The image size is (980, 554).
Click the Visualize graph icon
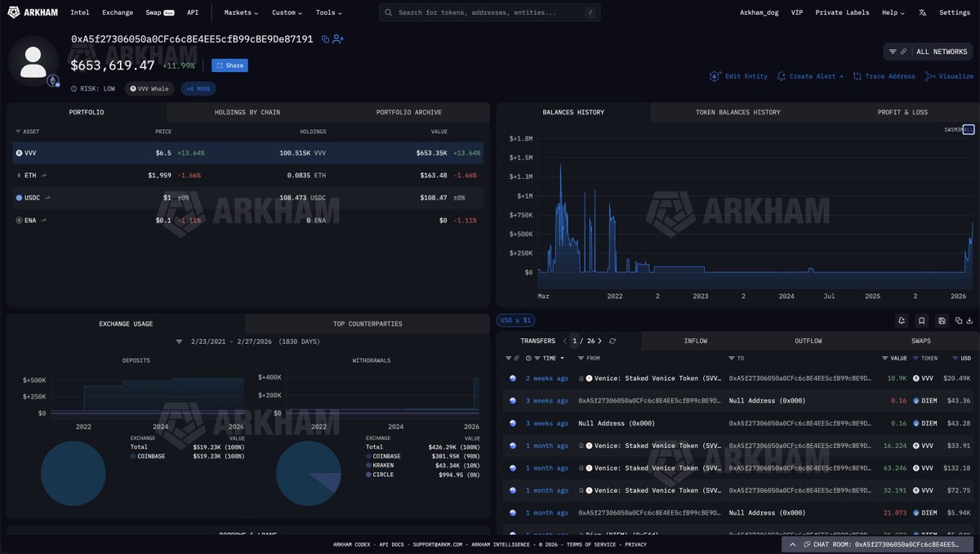click(x=930, y=76)
